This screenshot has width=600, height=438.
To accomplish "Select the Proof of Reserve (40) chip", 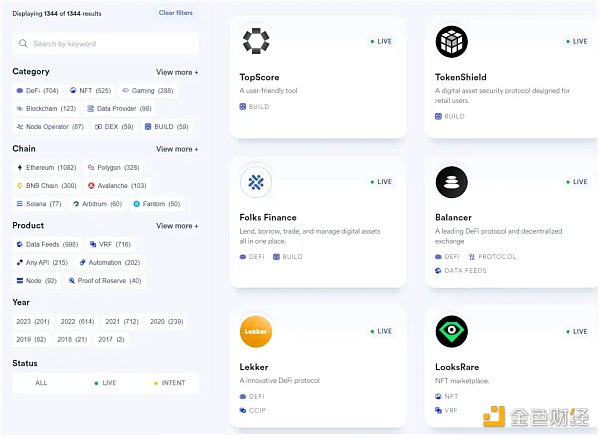I will coord(105,281).
